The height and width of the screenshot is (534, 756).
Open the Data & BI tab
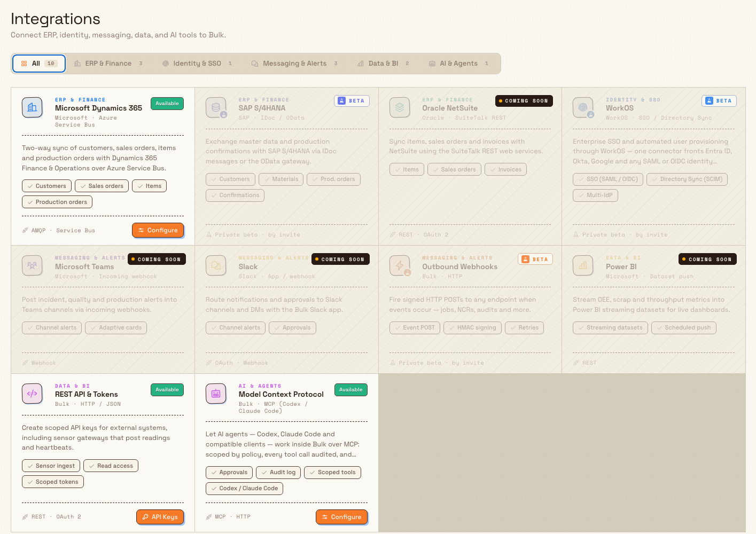pyautogui.click(x=383, y=64)
